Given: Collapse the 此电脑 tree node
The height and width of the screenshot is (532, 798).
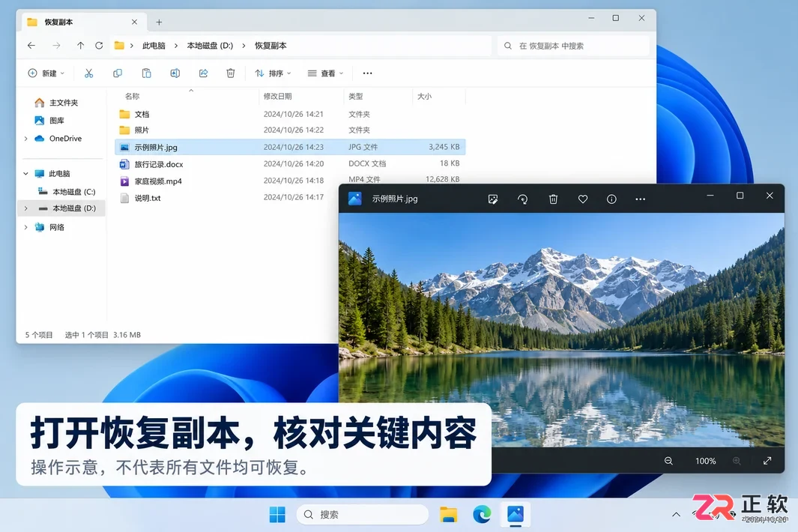Looking at the screenshot, I should pyautogui.click(x=26, y=174).
